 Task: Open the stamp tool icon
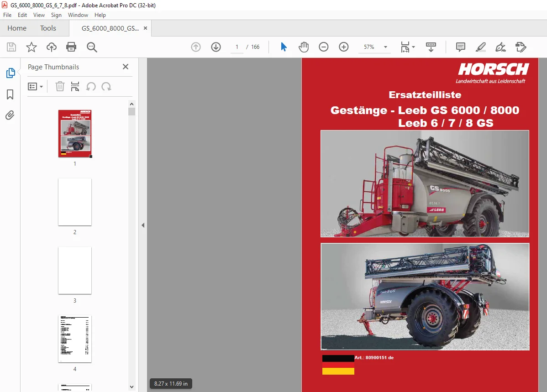(521, 47)
